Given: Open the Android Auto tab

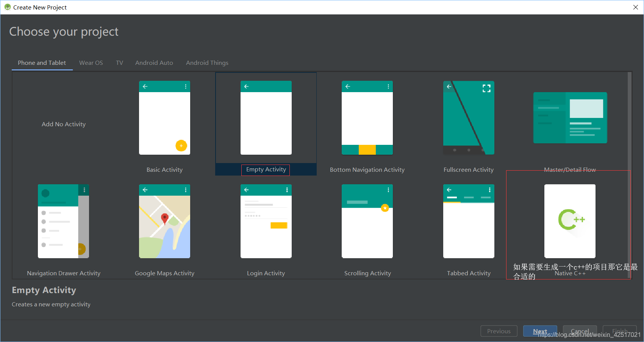Looking at the screenshot, I should [x=154, y=63].
